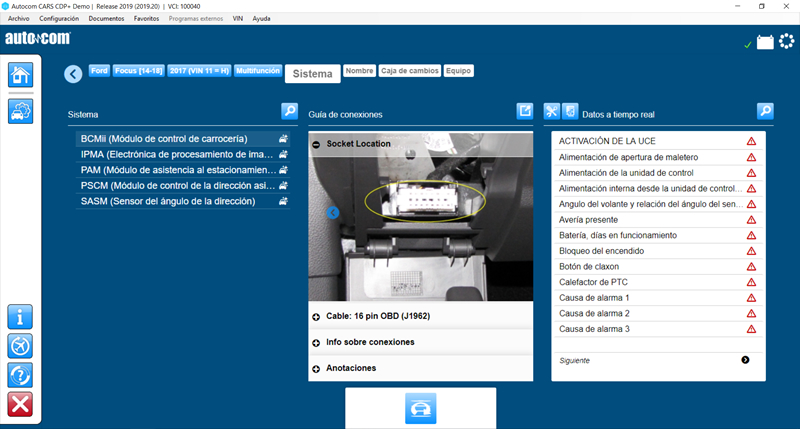Select the Ford breadcrumb button
Screen dimensions: 800x429
(99, 71)
